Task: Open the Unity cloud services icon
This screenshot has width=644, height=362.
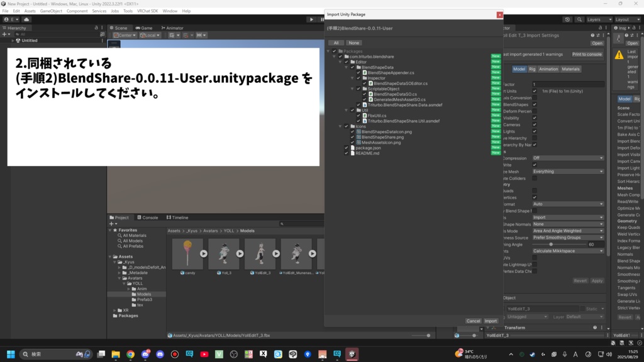Action: click(26, 19)
